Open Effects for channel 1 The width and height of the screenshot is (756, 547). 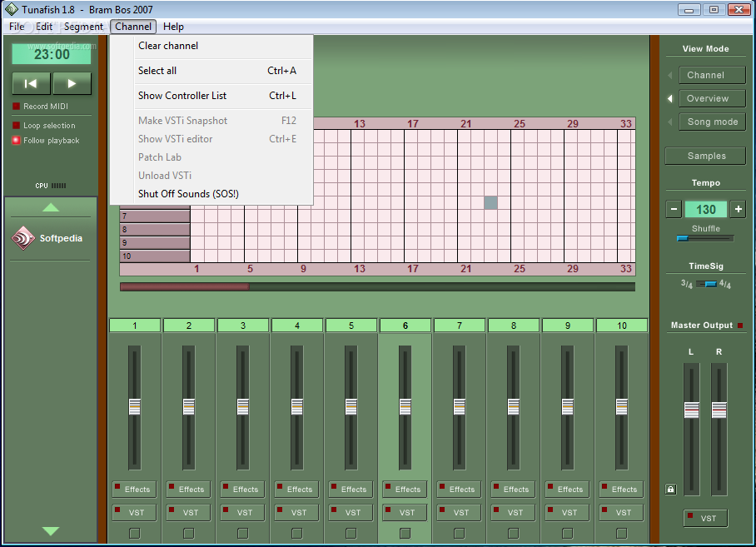[135, 490]
